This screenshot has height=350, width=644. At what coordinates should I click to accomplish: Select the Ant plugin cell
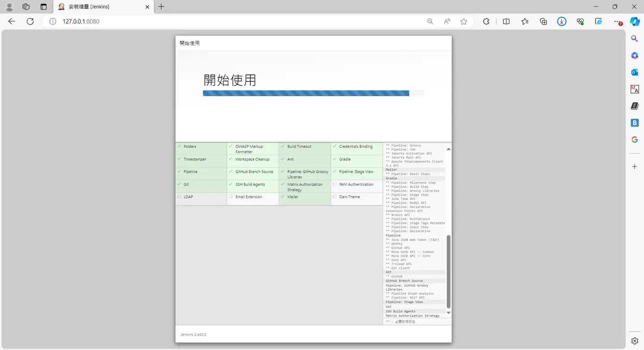click(305, 161)
